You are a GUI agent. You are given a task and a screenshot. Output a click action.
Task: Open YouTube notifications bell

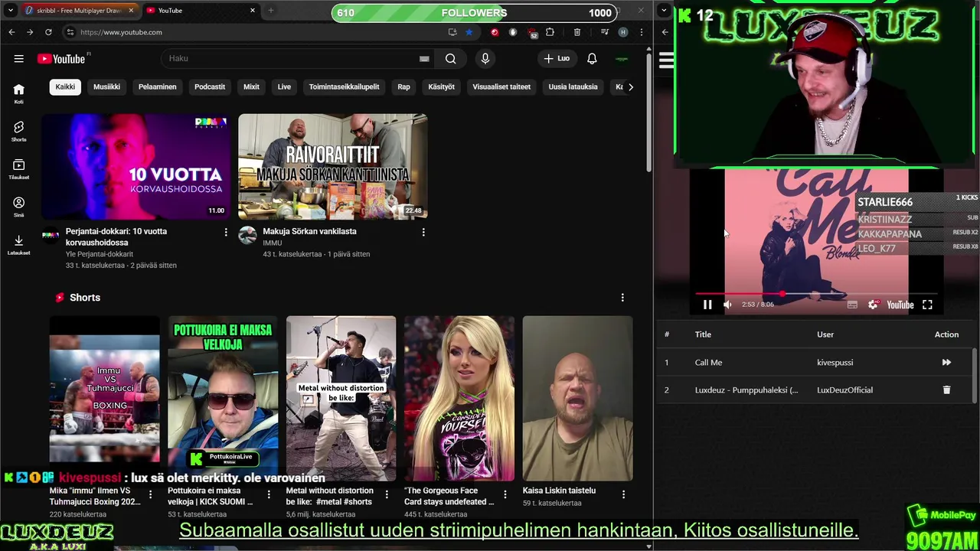point(592,59)
